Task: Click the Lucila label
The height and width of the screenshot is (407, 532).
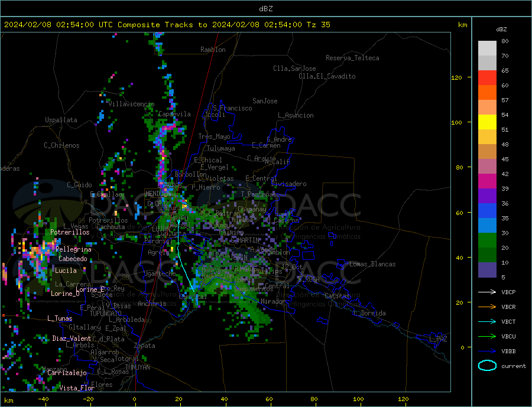Action: point(66,271)
